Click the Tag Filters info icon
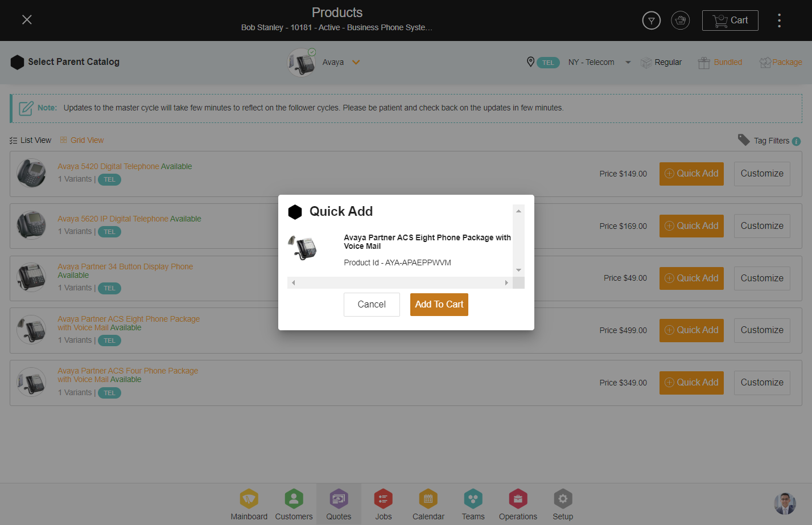The width and height of the screenshot is (812, 525). point(796,141)
